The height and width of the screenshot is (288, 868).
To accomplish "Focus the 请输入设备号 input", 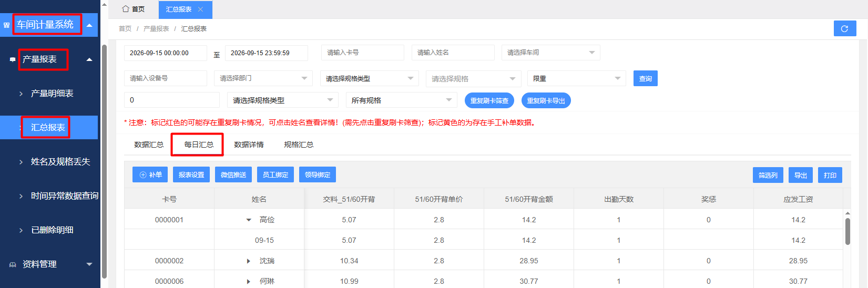I will pyautogui.click(x=166, y=78).
